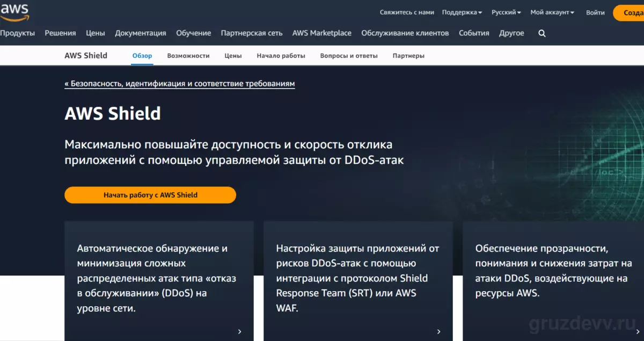Open the Обеспечение прозрачности card
644x341 pixels.
pyautogui.click(x=553, y=281)
